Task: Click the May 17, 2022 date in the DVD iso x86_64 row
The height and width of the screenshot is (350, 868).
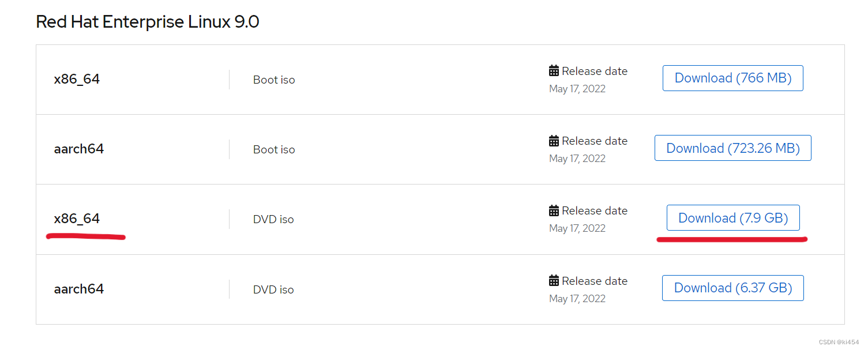Action: (577, 228)
